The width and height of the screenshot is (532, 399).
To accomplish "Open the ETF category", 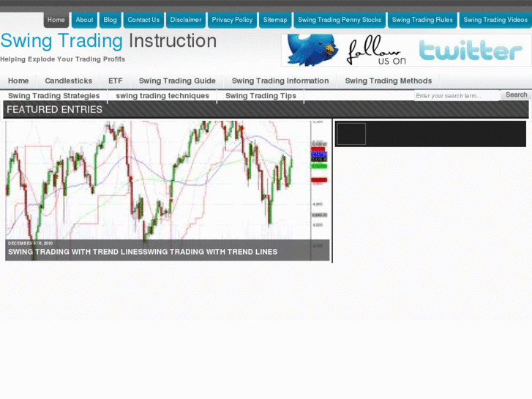I will tap(116, 81).
